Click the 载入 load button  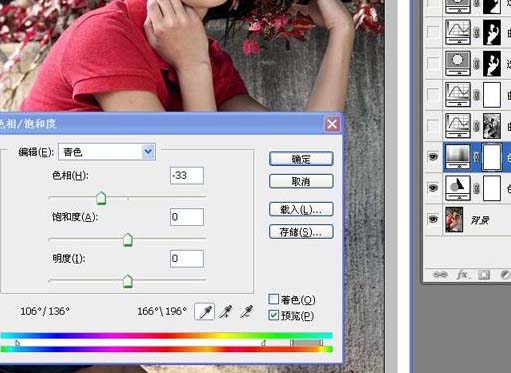coord(301,209)
